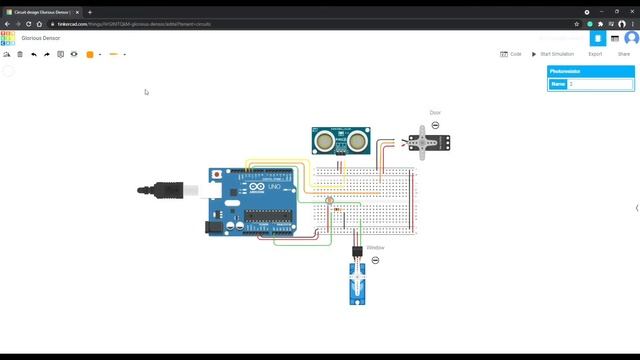Close the Circuit design browser tab

click(x=77, y=12)
